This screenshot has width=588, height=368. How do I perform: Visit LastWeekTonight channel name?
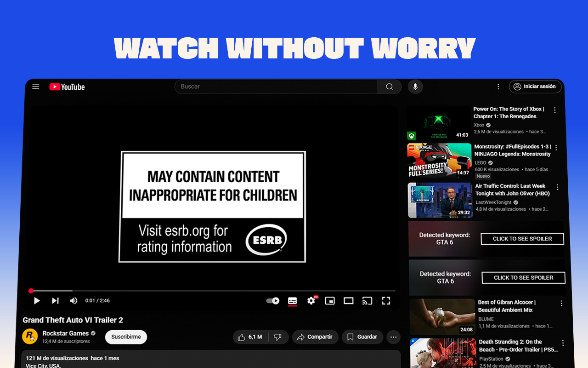[x=493, y=202]
